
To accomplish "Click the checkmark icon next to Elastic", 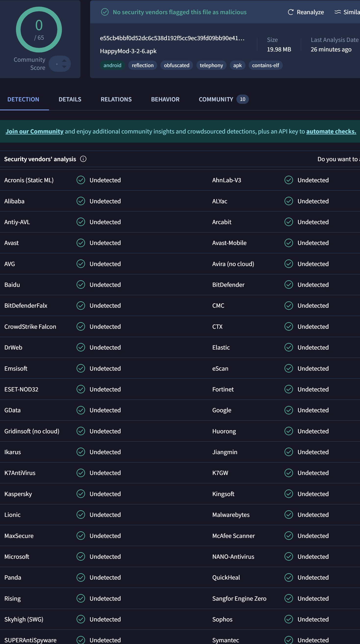I will [x=289, y=347].
